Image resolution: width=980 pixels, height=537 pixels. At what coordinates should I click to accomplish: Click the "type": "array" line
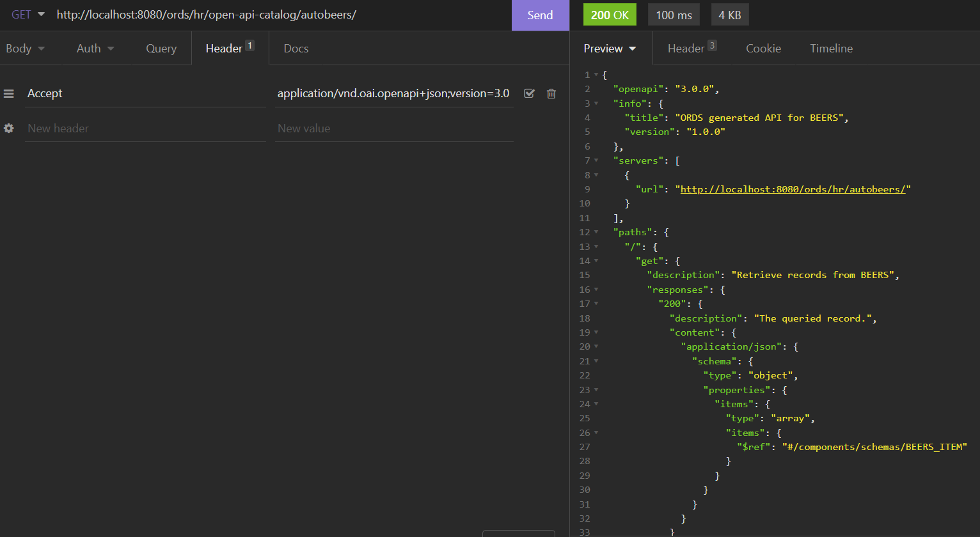[770, 418]
